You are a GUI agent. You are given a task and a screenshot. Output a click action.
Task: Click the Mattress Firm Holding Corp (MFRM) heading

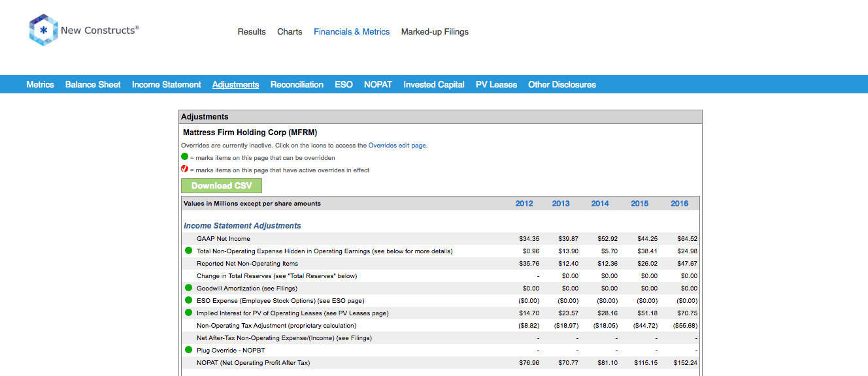point(250,133)
